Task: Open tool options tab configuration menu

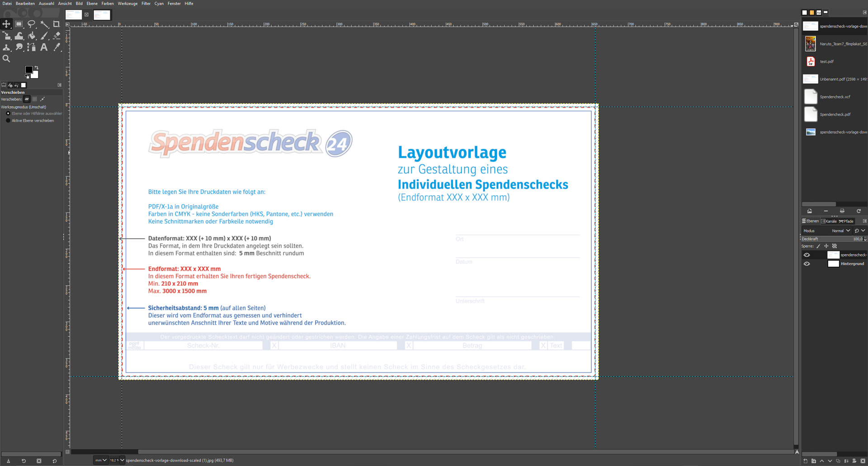Action: (x=59, y=85)
